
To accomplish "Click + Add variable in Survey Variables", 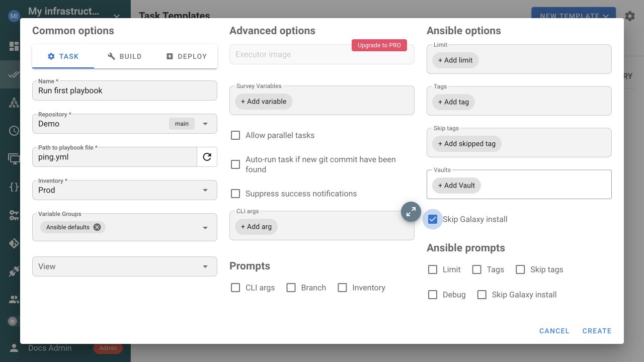I will [x=264, y=102].
